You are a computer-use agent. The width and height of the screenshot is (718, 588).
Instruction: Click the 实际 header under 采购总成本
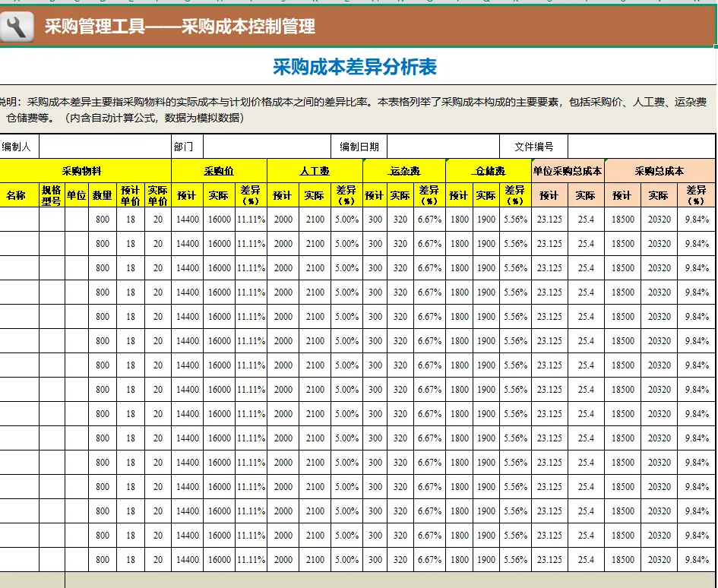click(x=659, y=195)
